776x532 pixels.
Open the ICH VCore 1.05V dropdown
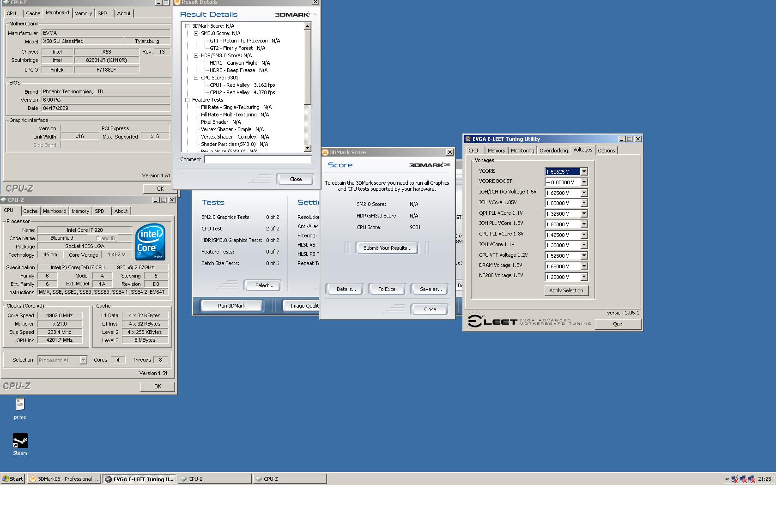584,203
